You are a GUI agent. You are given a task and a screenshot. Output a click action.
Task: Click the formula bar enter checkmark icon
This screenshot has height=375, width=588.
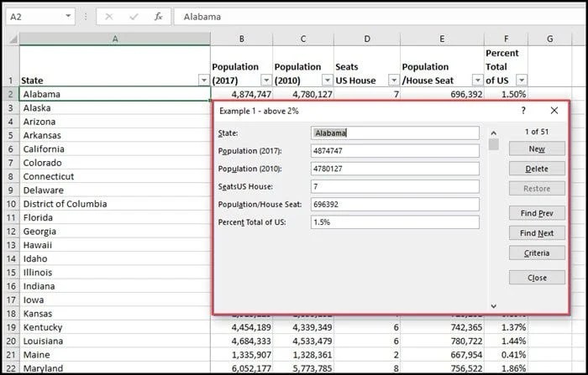[x=134, y=17]
